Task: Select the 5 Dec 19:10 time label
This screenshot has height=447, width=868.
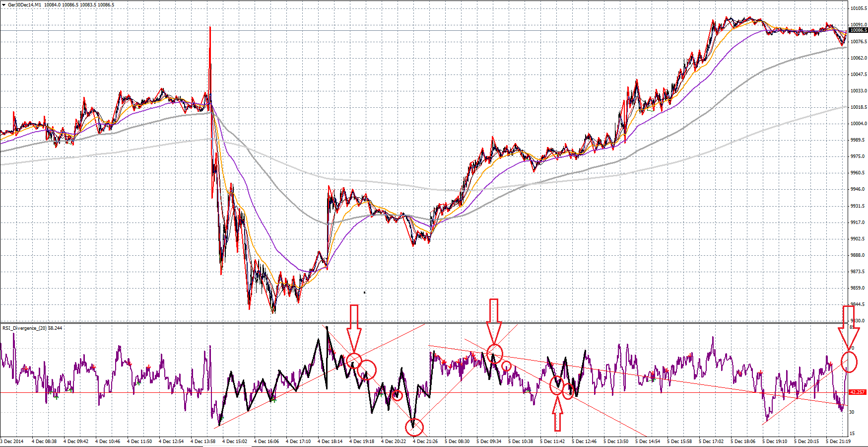Action: click(775, 441)
